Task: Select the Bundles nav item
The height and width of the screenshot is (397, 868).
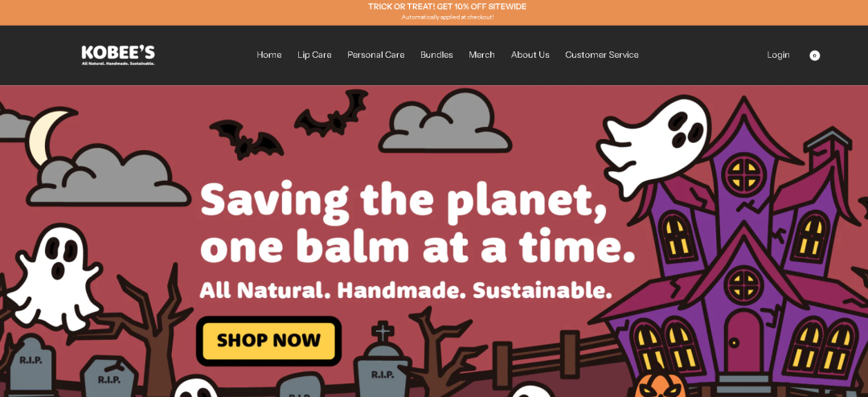Action: click(x=436, y=55)
